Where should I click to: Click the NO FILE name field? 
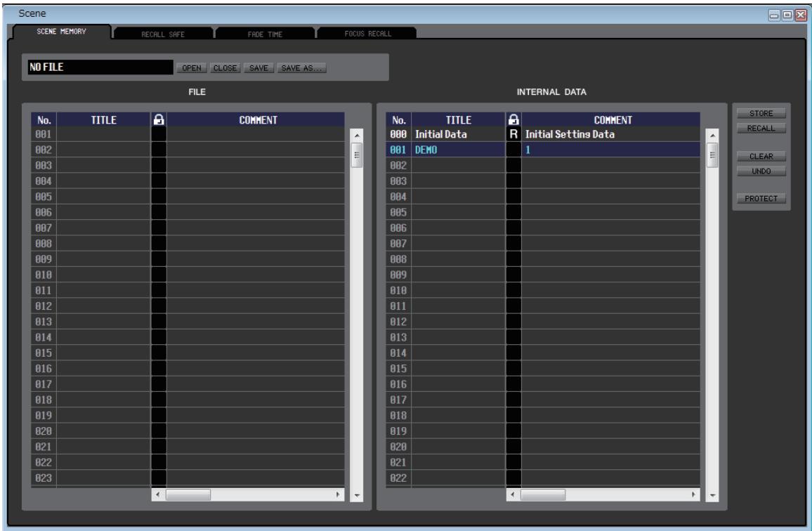click(100, 67)
